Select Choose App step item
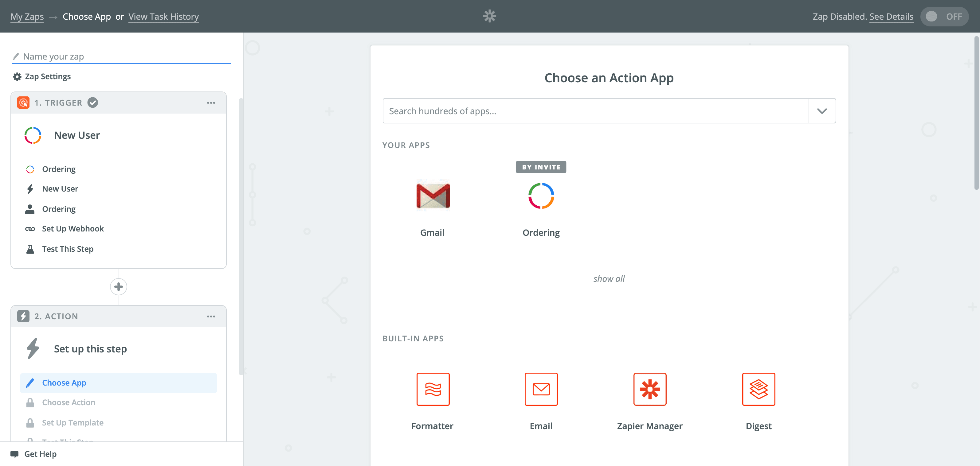 point(64,383)
